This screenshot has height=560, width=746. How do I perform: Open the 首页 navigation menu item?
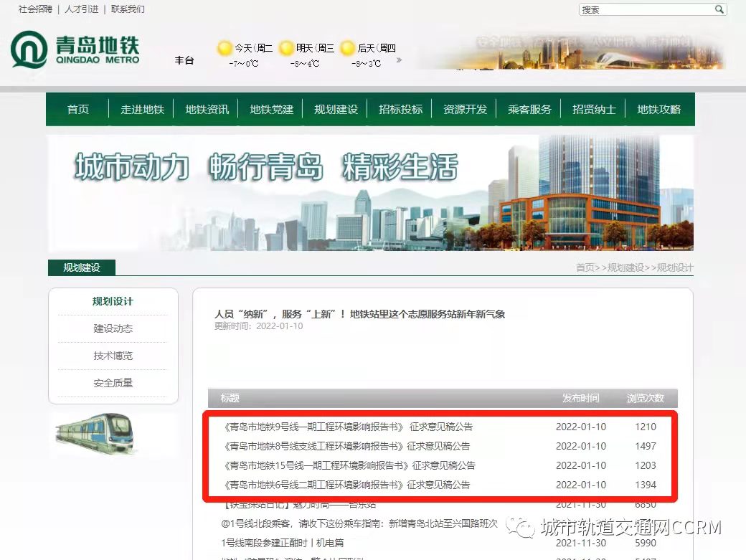point(78,110)
